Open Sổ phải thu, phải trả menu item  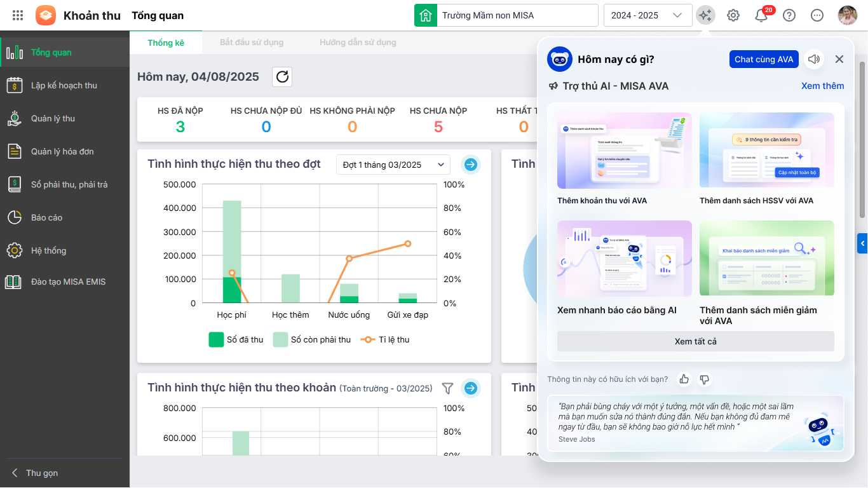[65, 184]
